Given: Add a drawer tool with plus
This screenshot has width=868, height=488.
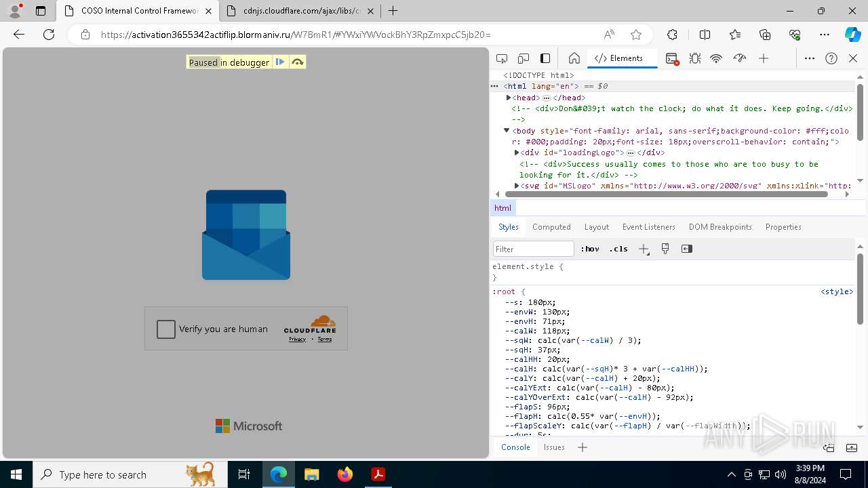Looking at the screenshot, I should [x=583, y=447].
